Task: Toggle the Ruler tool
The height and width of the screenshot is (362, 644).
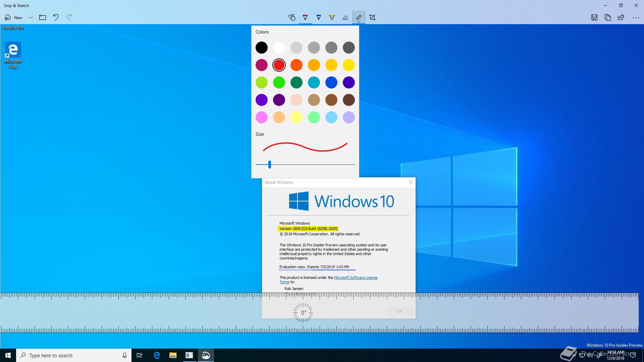Action: pos(359,17)
